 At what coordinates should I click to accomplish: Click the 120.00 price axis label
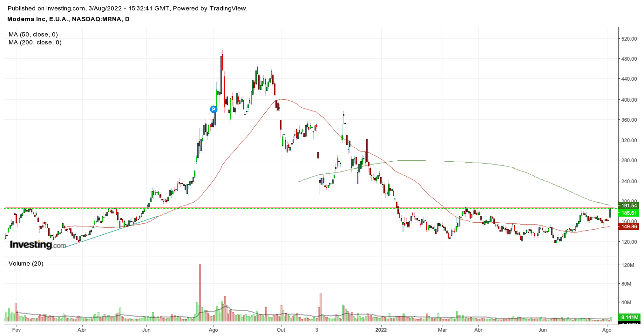tap(630, 242)
